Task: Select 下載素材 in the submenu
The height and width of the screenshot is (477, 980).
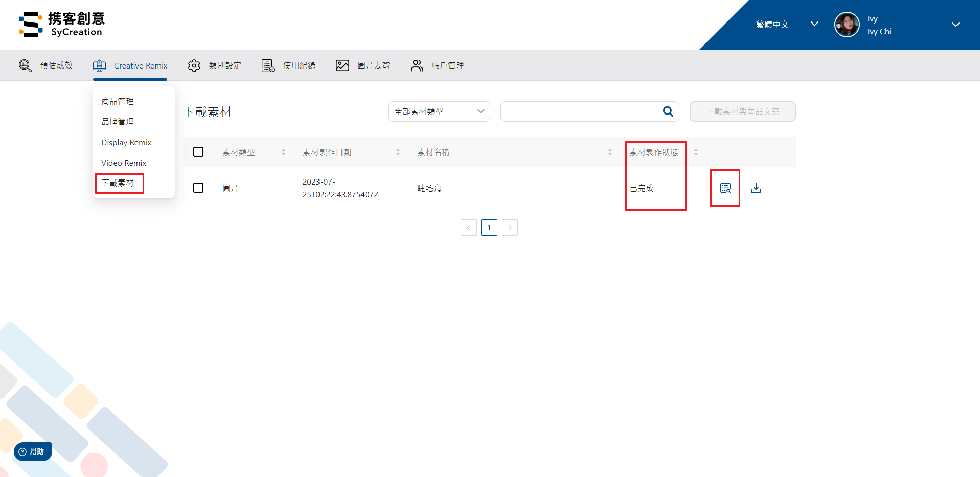Action: (118, 183)
